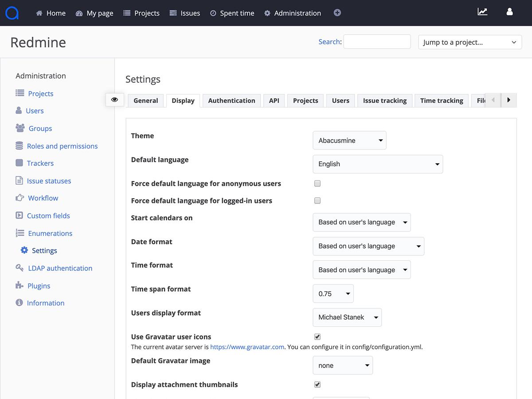The image size is (532, 399).
Task: Toggle sidebar visibility with the eye button
Action: [114, 100]
